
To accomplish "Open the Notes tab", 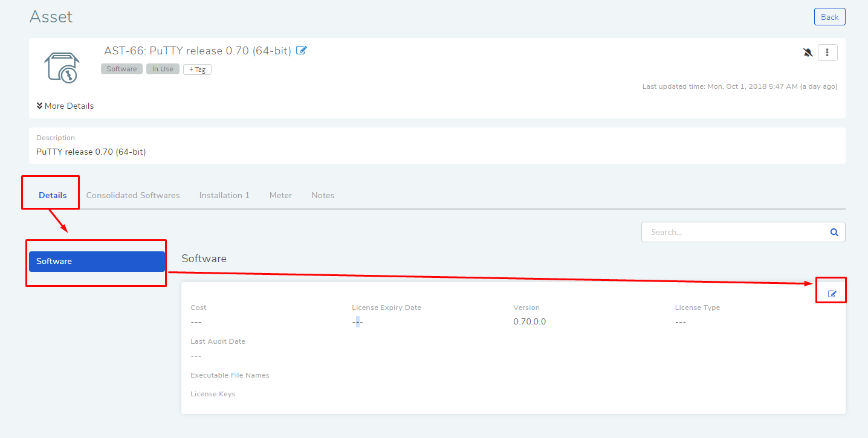I will pos(323,195).
